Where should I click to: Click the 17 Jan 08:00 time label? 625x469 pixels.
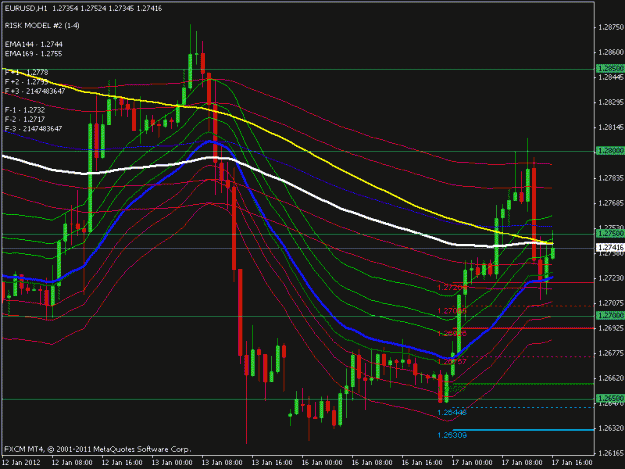522,463
